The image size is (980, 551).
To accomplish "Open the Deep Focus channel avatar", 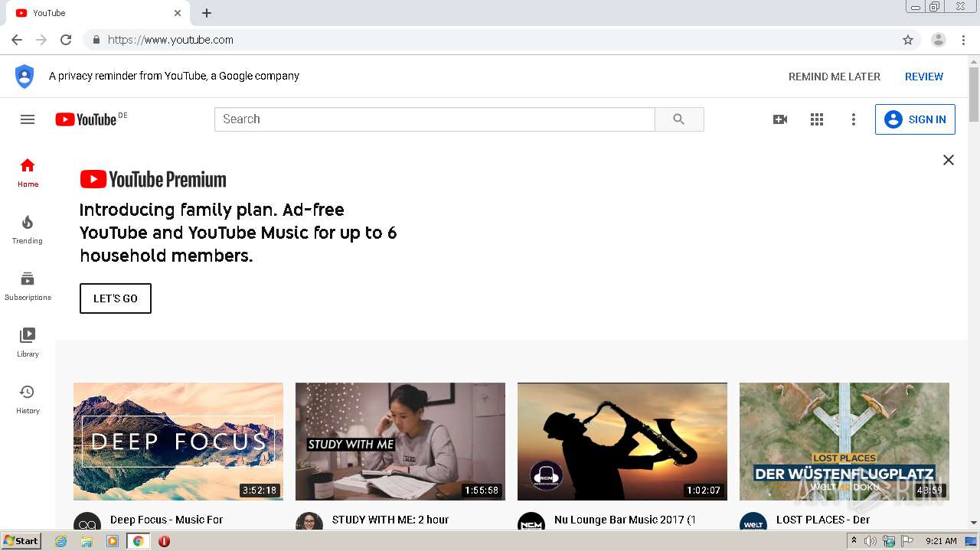I will (87, 524).
